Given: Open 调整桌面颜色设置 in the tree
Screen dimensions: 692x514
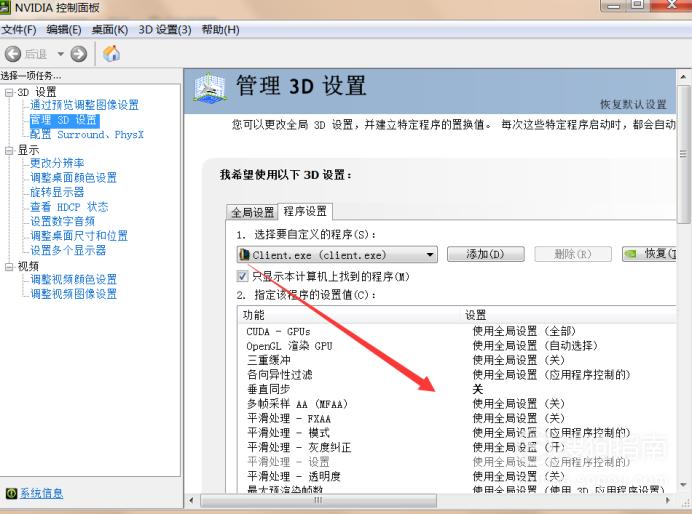Looking at the screenshot, I should coord(73,178).
